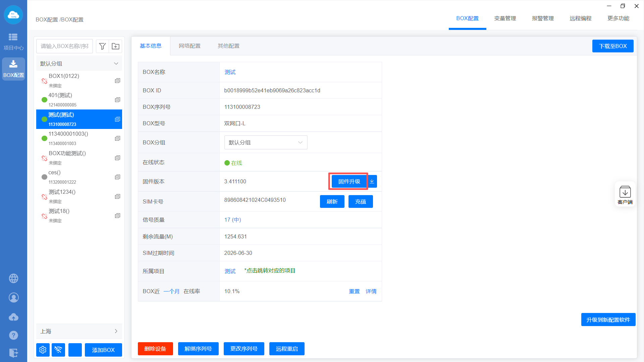Collapse the 默认分组 group
Viewport: 644px width, 362px height.
116,63
